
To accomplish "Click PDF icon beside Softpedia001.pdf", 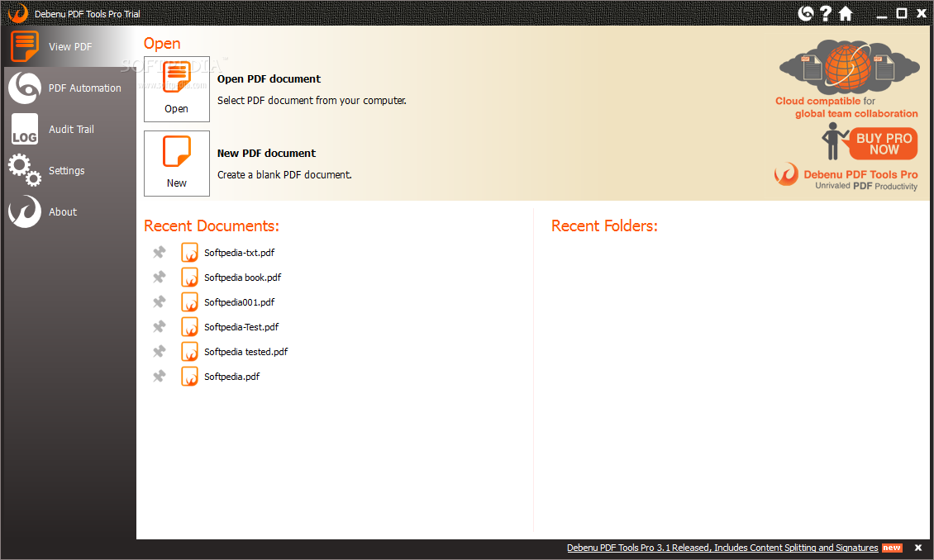I will click(x=189, y=302).
